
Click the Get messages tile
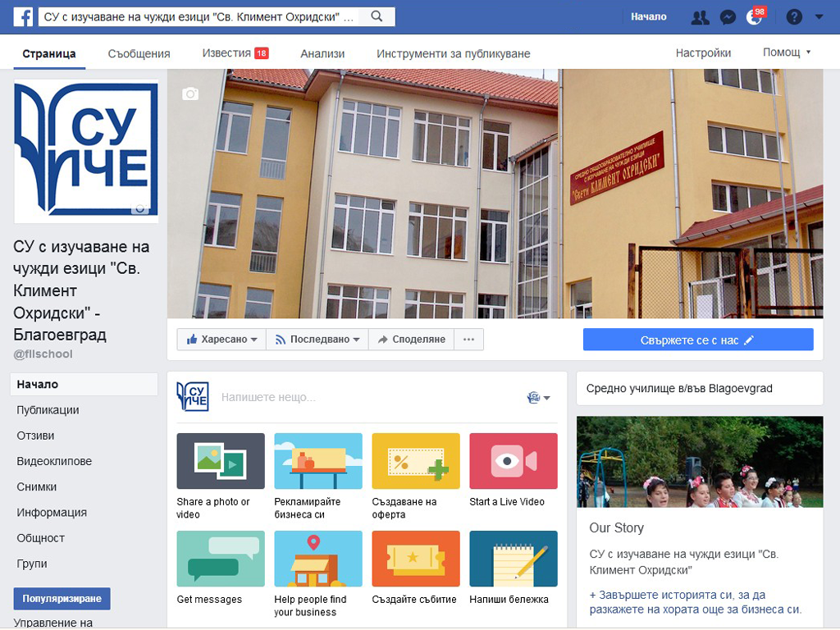220,568
